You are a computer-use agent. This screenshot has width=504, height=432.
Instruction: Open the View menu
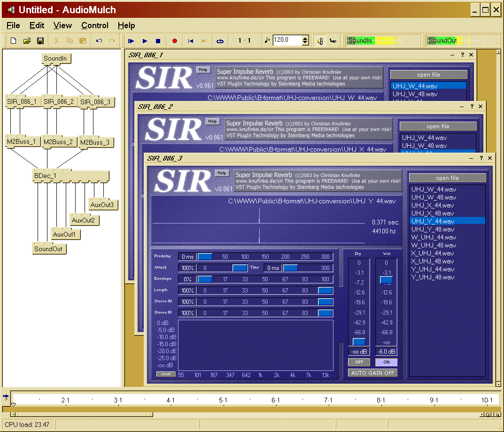point(62,25)
